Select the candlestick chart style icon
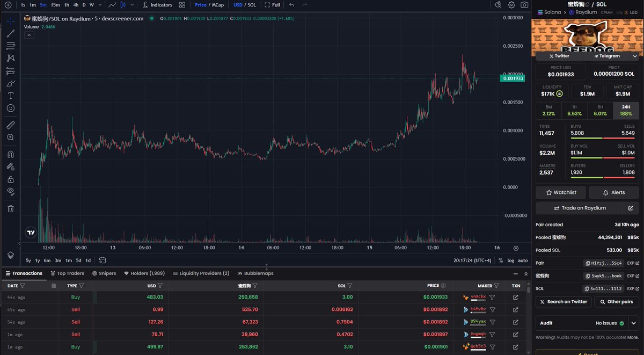Image resolution: width=644 pixels, height=355 pixels. (x=123, y=5)
